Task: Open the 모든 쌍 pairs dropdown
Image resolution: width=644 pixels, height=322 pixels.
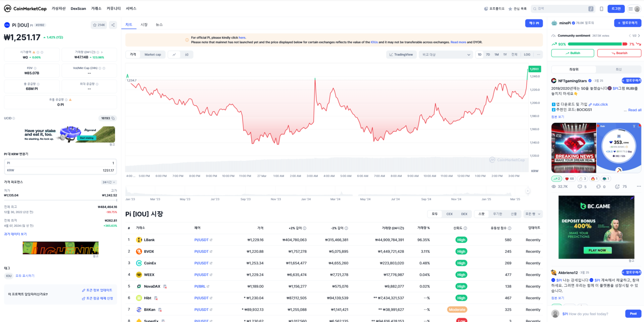Action: pyautogui.click(x=533, y=214)
